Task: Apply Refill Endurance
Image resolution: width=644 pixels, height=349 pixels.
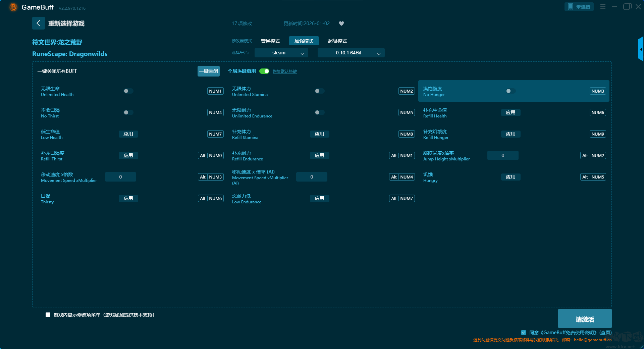Action: (319, 155)
